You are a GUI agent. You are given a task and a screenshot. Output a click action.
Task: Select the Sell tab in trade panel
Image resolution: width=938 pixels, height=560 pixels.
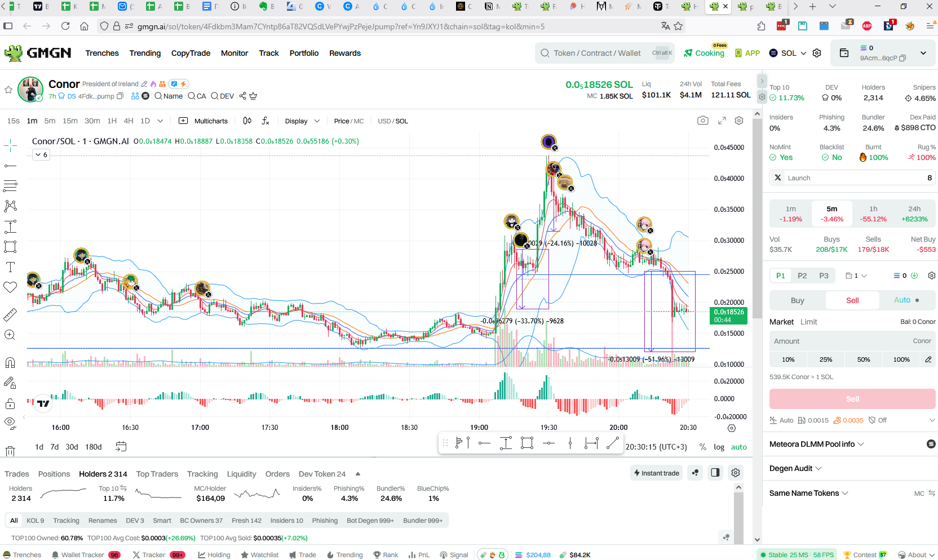pyautogui.click(x=852, y=300)
